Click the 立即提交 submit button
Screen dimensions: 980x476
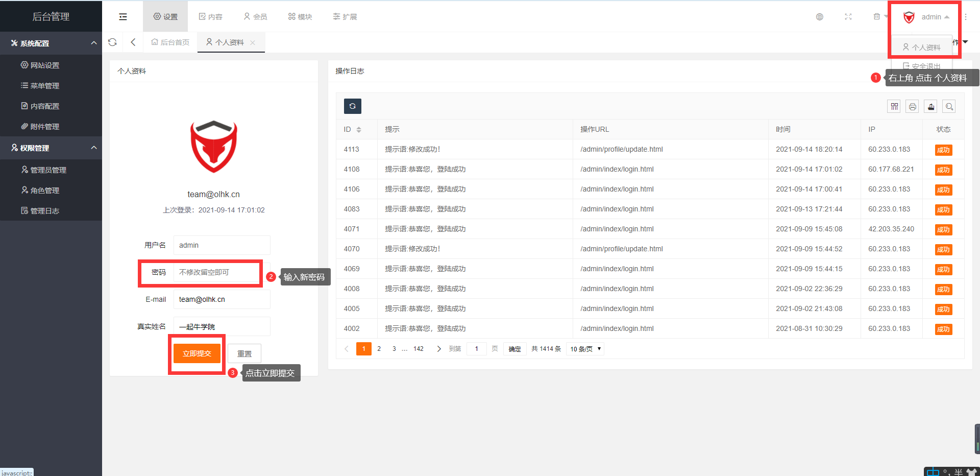pos(197,353)
